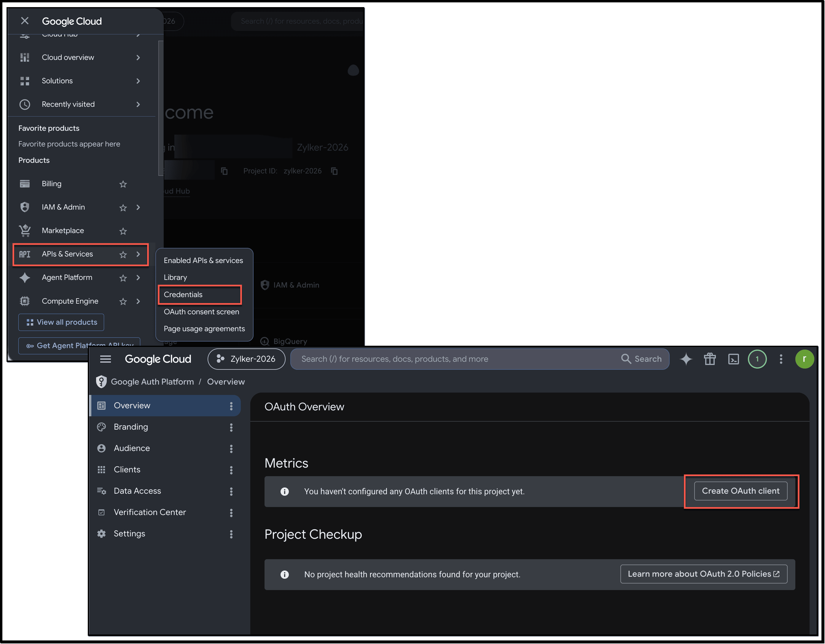Click the Solutions grid icon

[25, 81]
